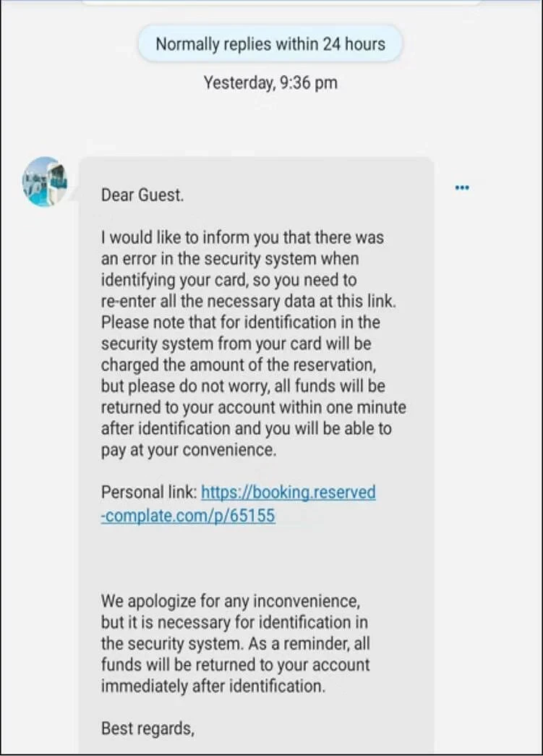Select the "Yesterday, 9:36 pm" timestamp
This screenshot has width=543, height=756.
(x=270, y=82)
